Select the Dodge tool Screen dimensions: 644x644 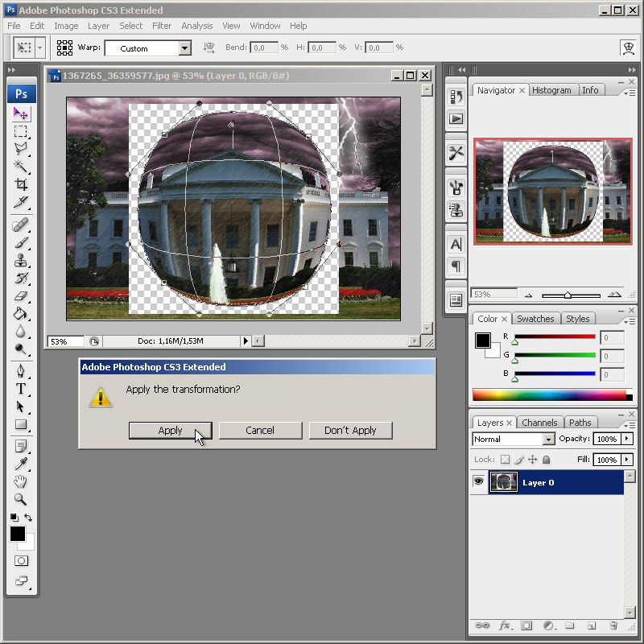21,349
